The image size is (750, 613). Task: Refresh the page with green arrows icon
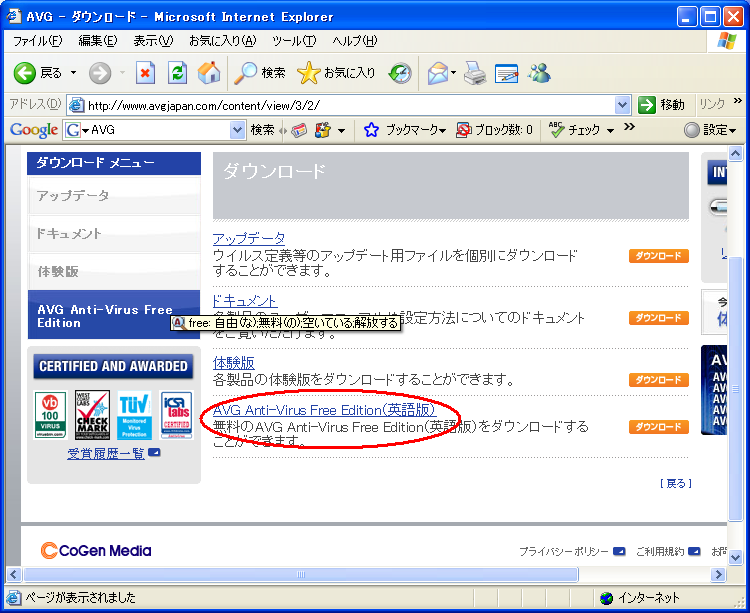177,73
